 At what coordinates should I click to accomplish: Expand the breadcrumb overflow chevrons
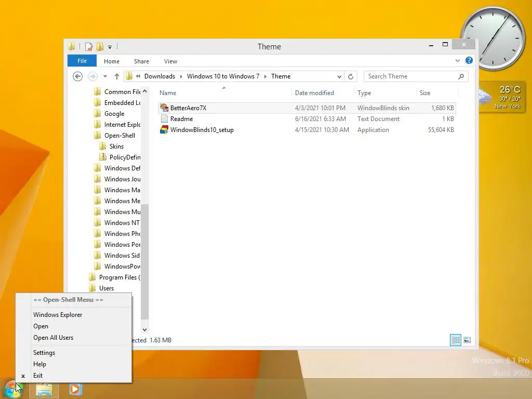(138, 76)
